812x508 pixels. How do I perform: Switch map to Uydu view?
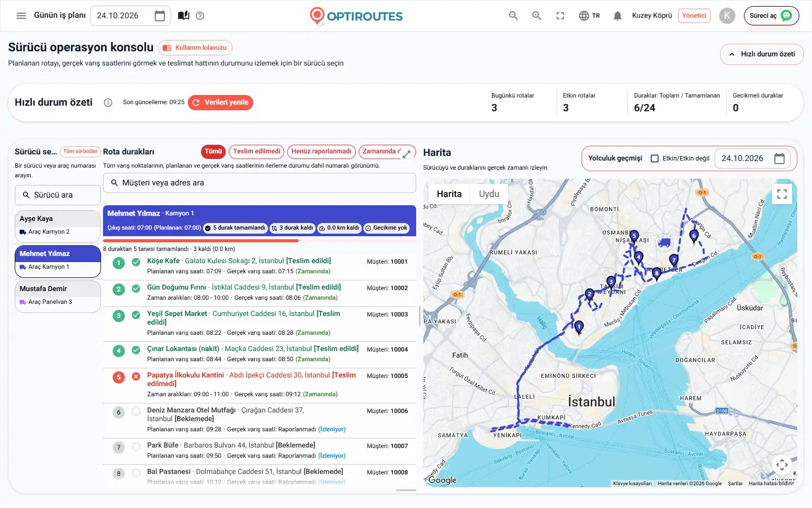coord(489,194)
